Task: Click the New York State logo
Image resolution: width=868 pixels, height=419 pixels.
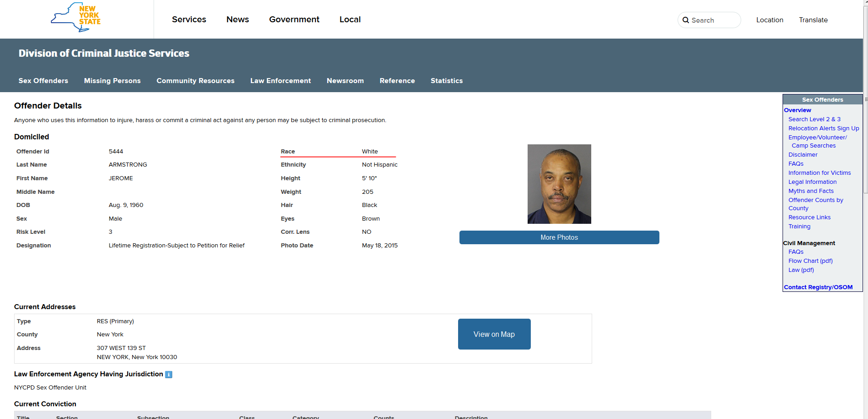Action: pos(76,17)
